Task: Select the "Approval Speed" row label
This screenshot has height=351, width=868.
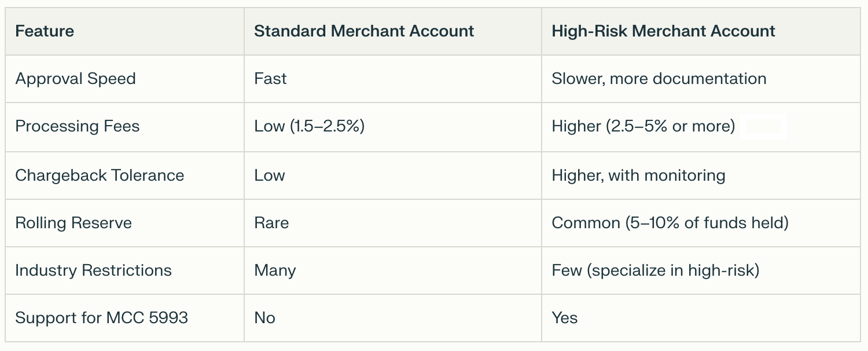Action: click(x=75, y=79)
